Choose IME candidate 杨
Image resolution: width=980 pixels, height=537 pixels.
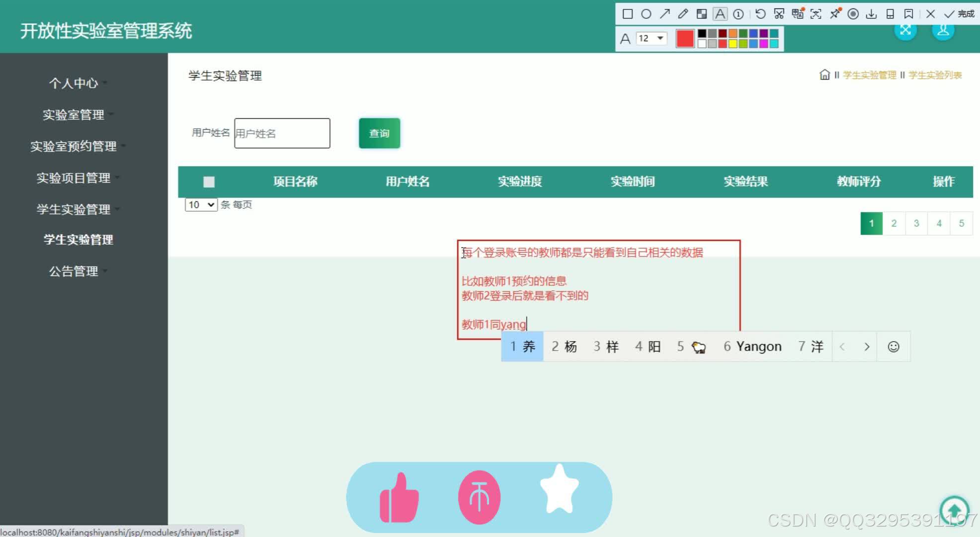coord(564,347)
